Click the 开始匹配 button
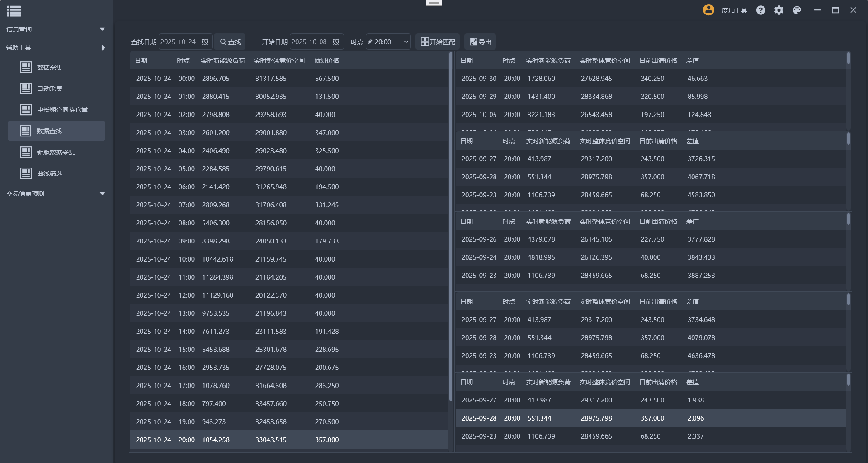The height and width of the screenshot is (463, 868). coord(438,42)
